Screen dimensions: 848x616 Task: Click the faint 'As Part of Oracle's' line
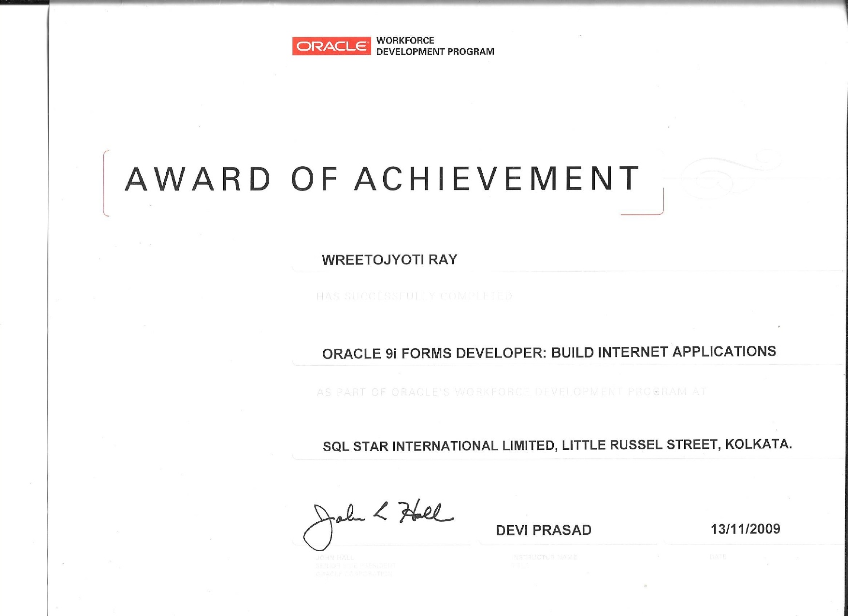click(x=511, y=391)
